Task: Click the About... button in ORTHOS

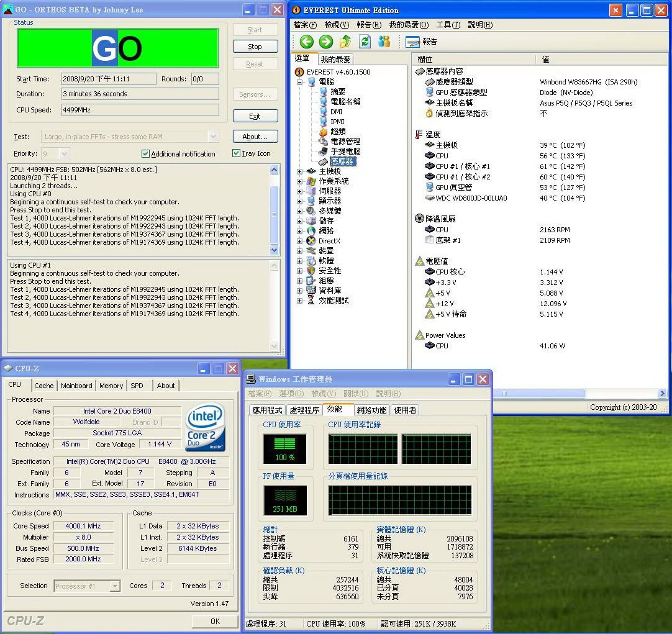Action: (255, 137)
